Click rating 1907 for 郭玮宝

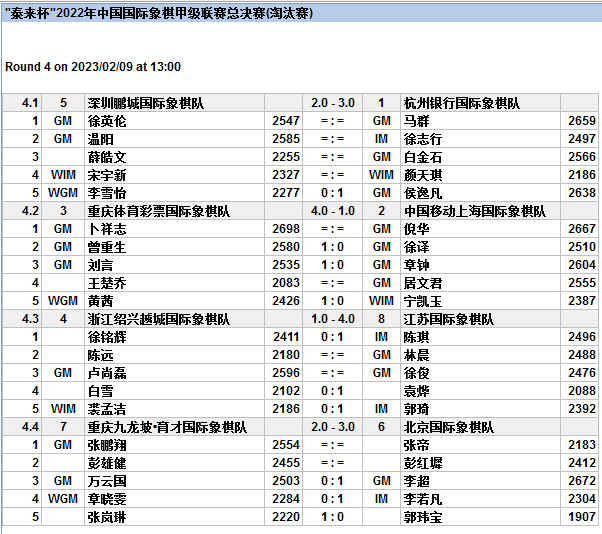(x=582, y=517)
